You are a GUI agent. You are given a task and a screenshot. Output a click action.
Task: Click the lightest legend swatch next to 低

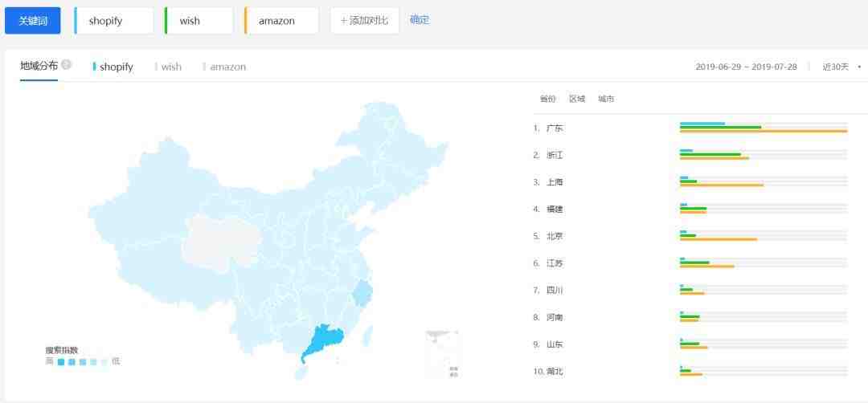(105, 362)
